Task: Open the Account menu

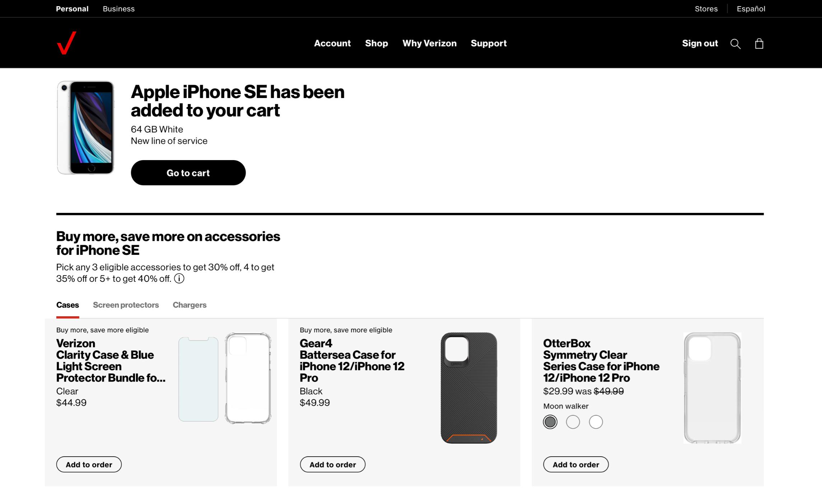Action: 332,43
